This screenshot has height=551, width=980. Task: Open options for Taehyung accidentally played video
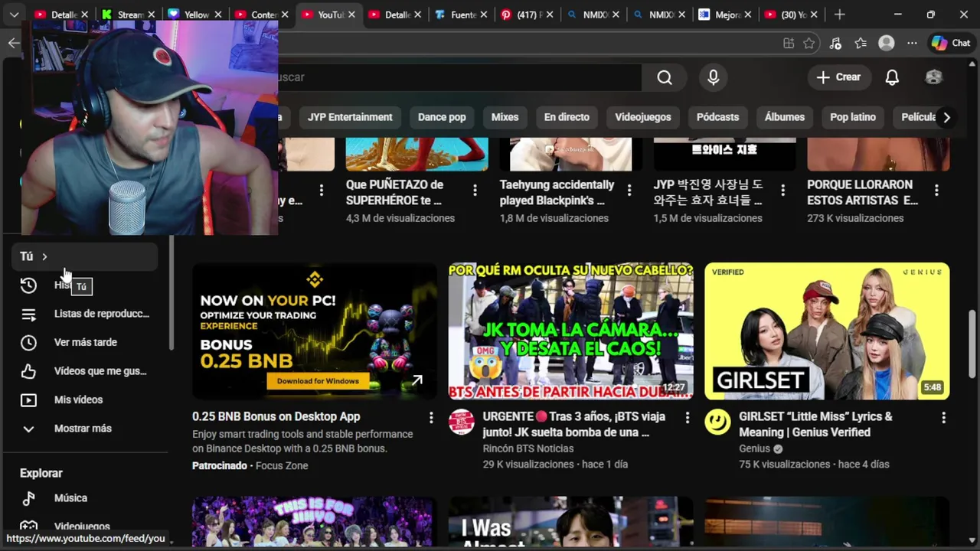click(629, 191)
